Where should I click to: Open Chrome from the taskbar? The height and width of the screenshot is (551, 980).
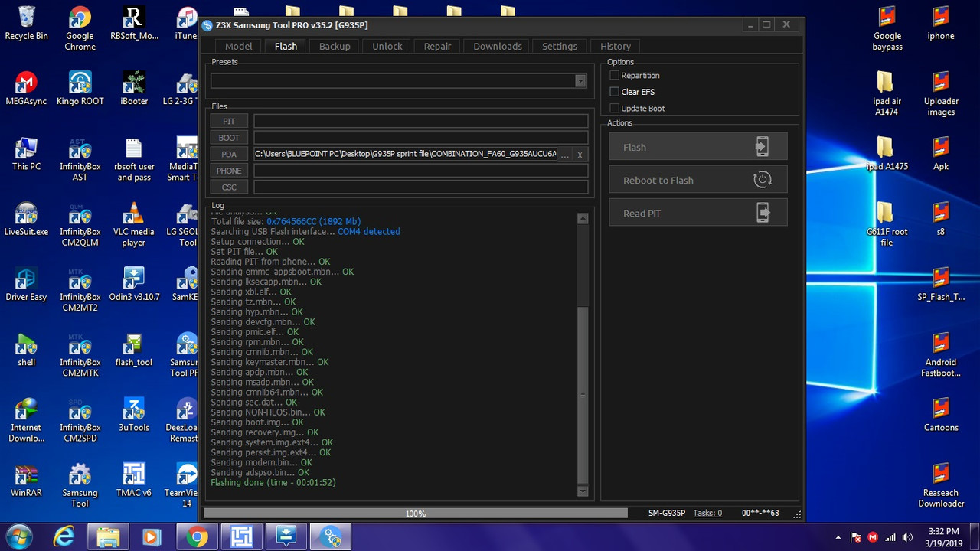tap(197, 537)
